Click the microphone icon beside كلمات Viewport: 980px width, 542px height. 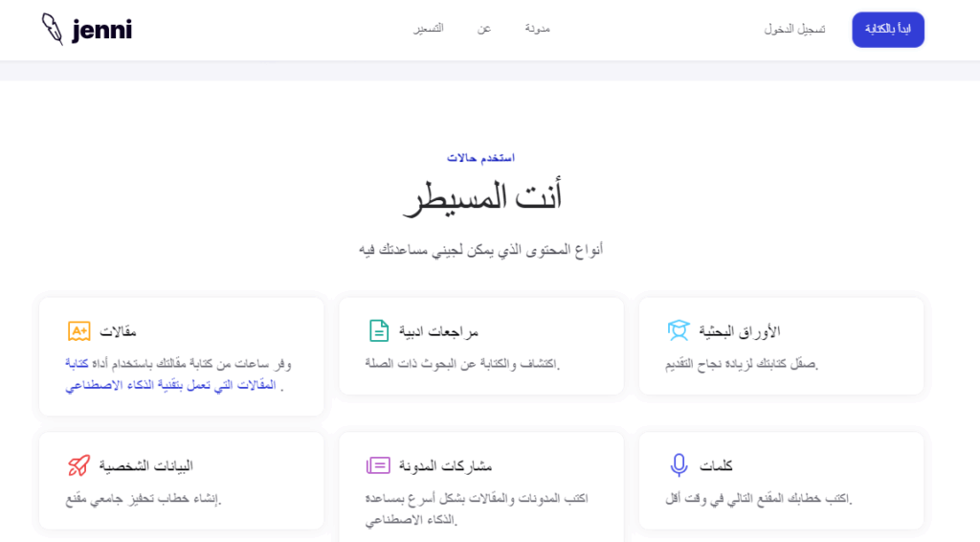(679, 466)
